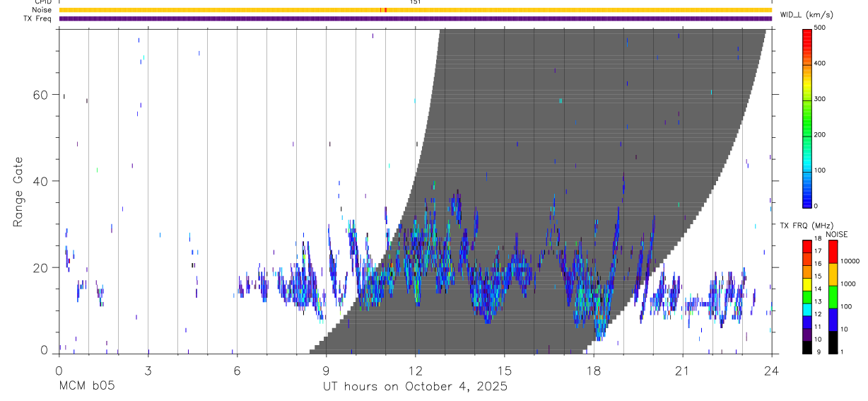Click the x-axis hour label '18'
The image size is (868, 401).
[x=593, y=371]
